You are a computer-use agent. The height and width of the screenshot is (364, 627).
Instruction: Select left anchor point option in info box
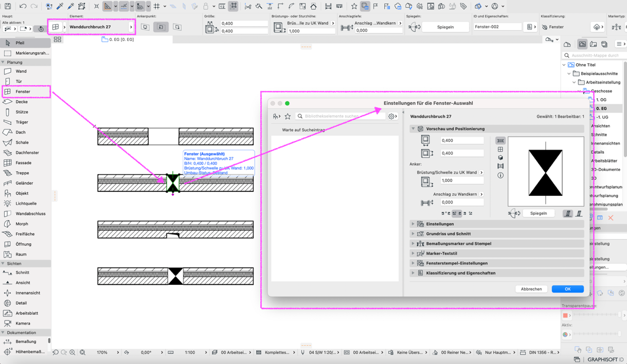(x=145, y=27)
